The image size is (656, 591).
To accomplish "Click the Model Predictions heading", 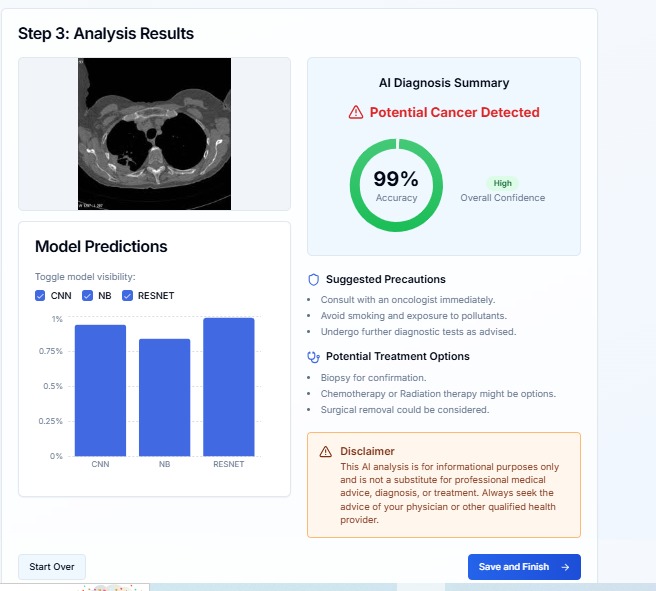I will (x=101, y=247).
